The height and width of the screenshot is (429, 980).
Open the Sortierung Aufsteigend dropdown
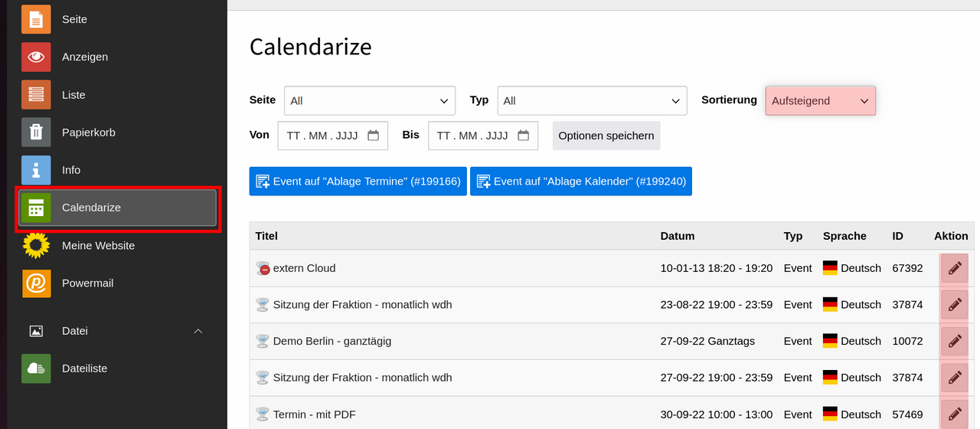click(x=820, y=100)
